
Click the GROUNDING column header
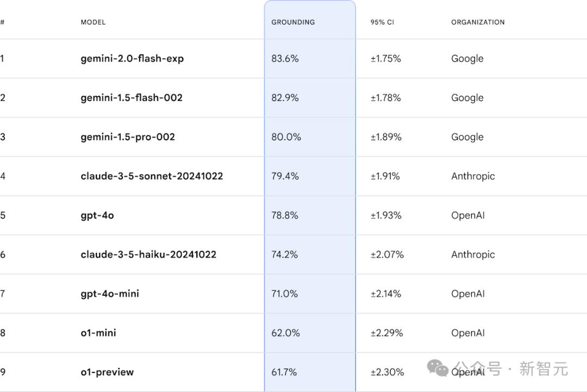pos(293,22)
